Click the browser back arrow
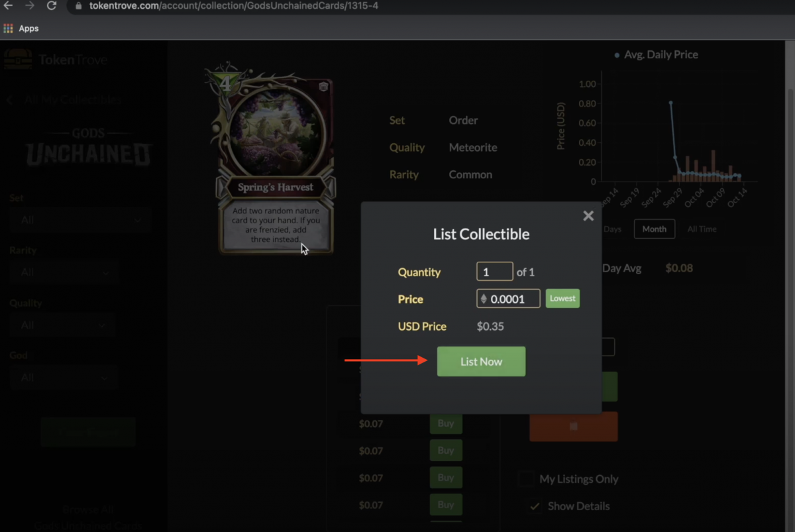 tap(9, 6)
